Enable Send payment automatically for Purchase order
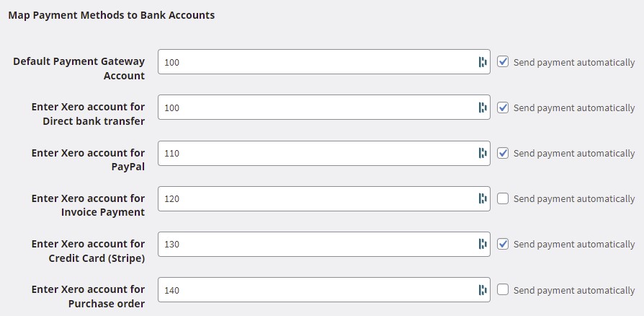The image size is (644, 316). tap(503, 290)
